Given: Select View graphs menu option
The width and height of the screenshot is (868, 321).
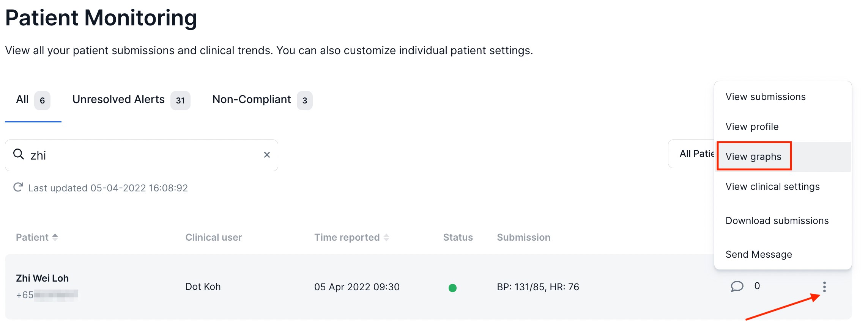Looking at the screenshot, I should point(753,157).
